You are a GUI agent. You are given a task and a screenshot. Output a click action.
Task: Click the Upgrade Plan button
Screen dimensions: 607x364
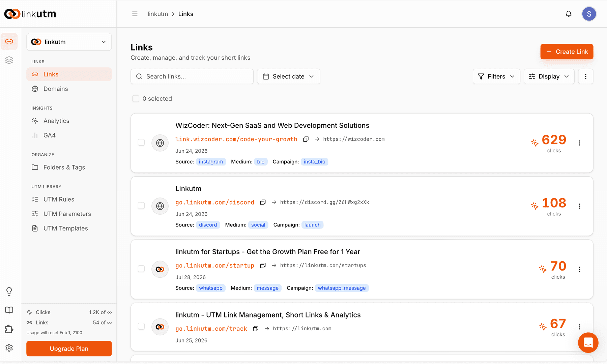click(x=69, y=348)
